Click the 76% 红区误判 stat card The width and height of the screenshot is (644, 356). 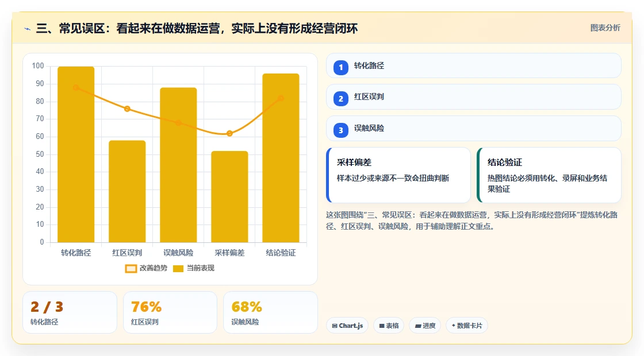coord(170,312)
